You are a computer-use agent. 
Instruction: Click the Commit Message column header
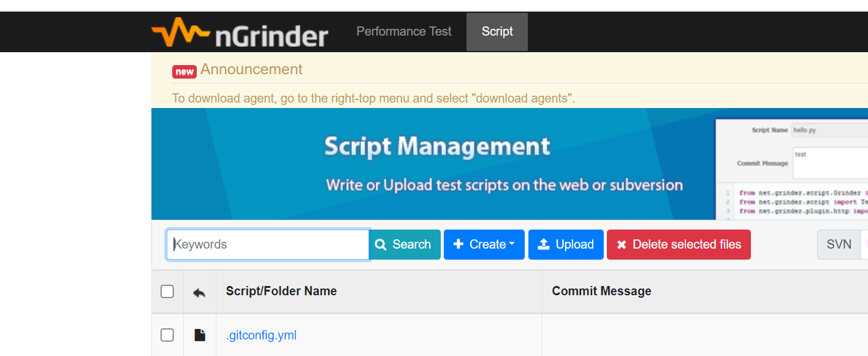602,291
